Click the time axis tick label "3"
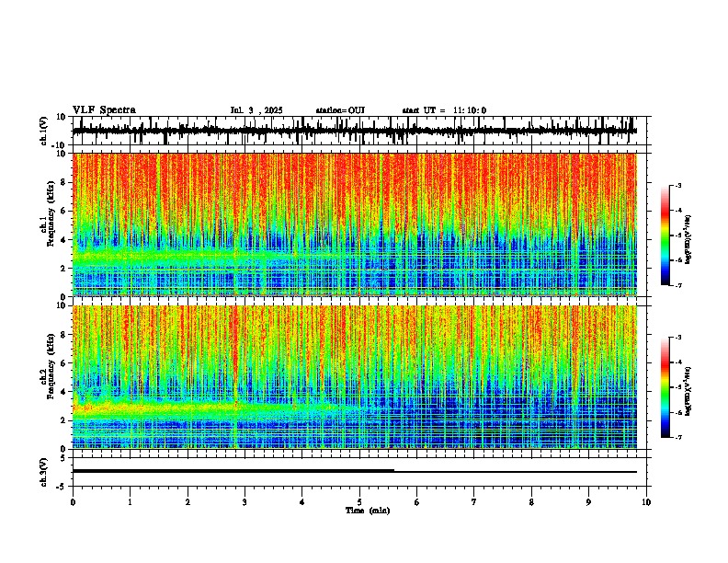Image resolution: width=728 pixels, height=563 pixels. pos(245,502)
